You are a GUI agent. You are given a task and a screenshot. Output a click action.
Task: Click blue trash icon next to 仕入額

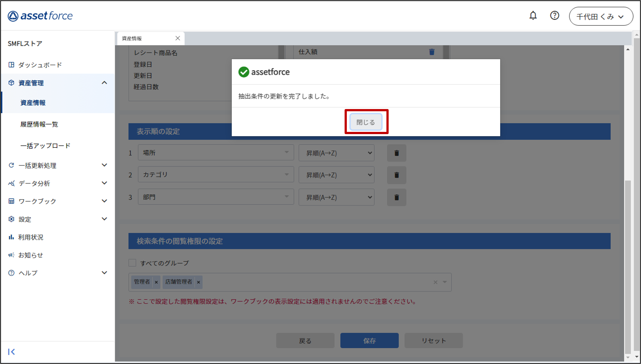[x=431, y=52]
